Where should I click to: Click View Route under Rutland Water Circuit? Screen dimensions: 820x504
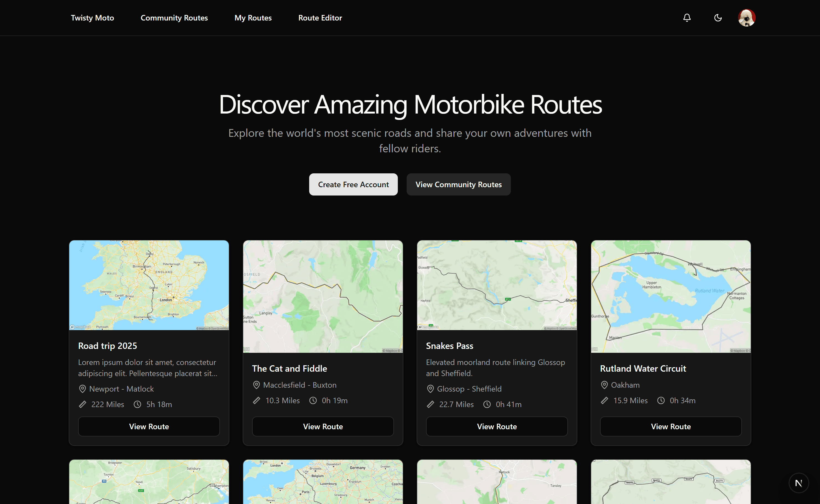670,426
